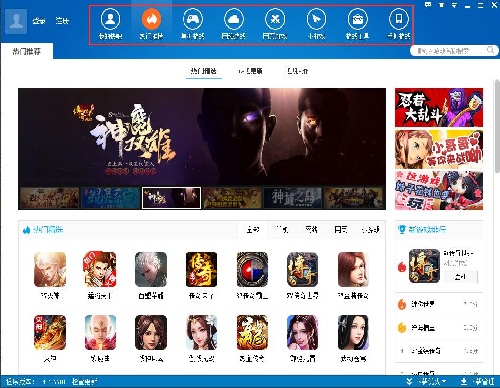Select the first carousel thumbnail below banner

tap(49, 198)
